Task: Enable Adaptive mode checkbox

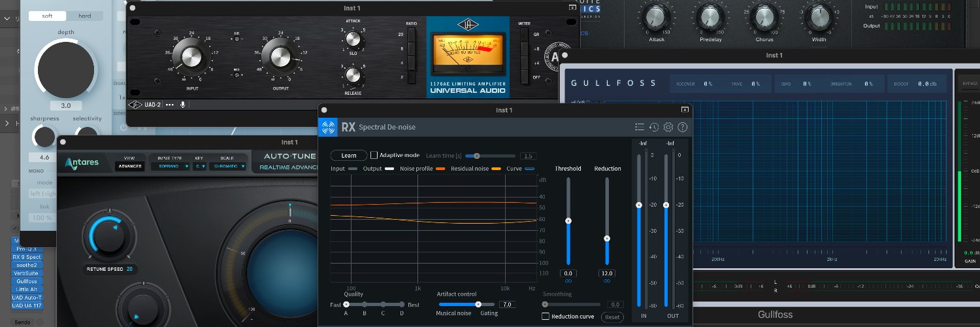Action: pos(374,155)
